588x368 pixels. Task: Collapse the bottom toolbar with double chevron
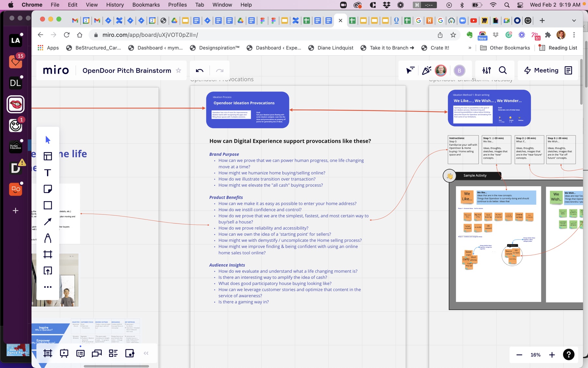click(x=146, y=353)
